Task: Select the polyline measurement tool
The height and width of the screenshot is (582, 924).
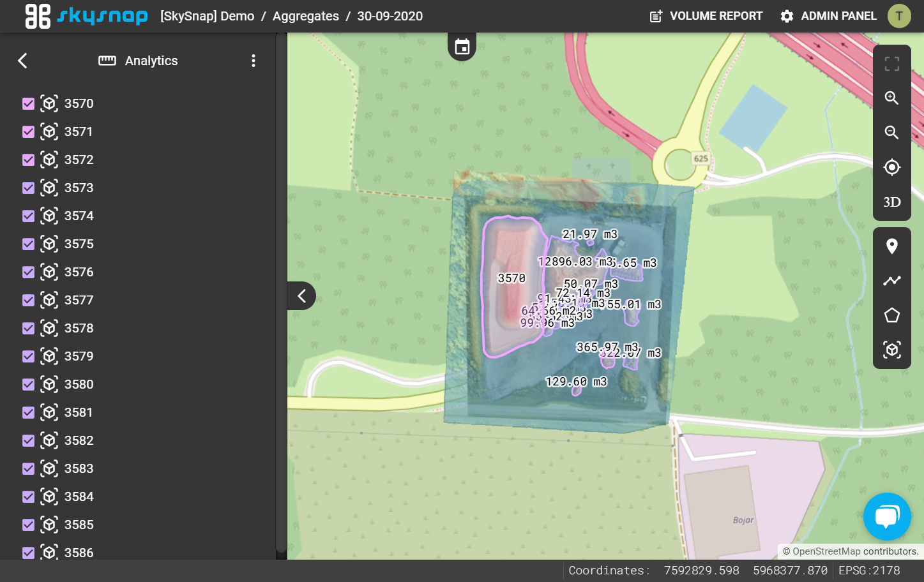Action: [x=892, y=281]
